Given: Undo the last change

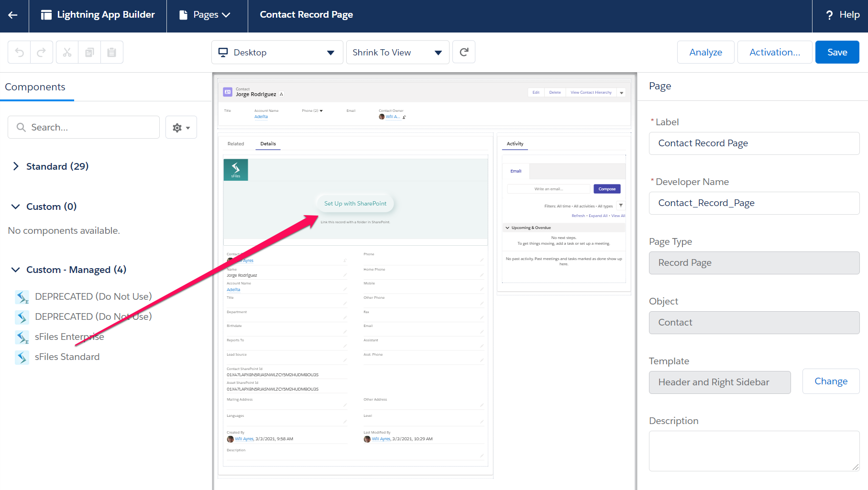Looking at the screenshot, I should (19, 52).
